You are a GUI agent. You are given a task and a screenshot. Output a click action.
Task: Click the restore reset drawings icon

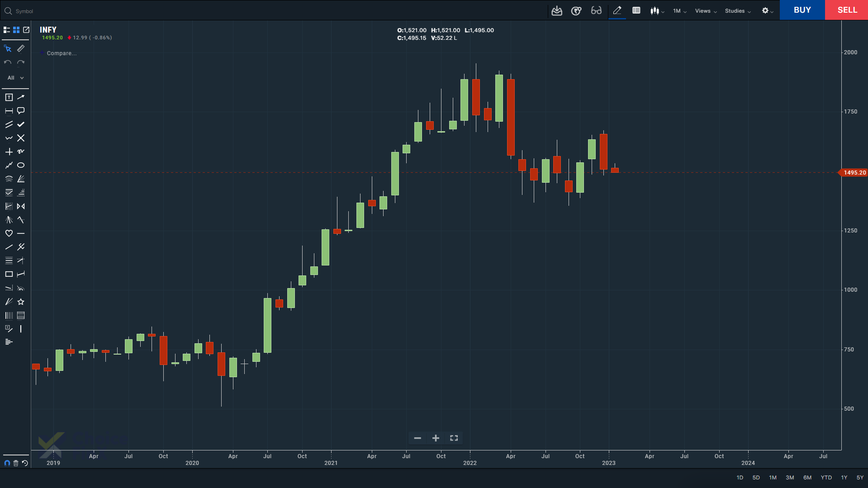[x=25, y=463]
